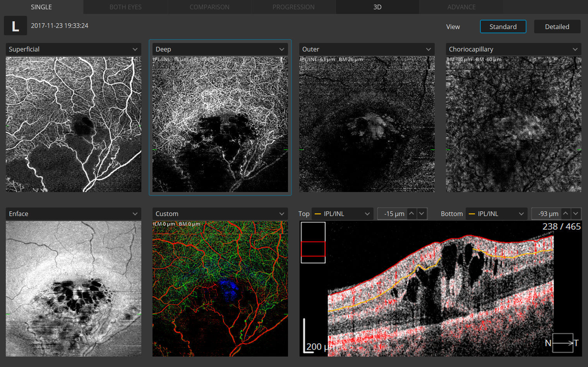Click the yellow Bottom boundary line indicator
The height and width of the screenshot is (367, 588).
471,213
